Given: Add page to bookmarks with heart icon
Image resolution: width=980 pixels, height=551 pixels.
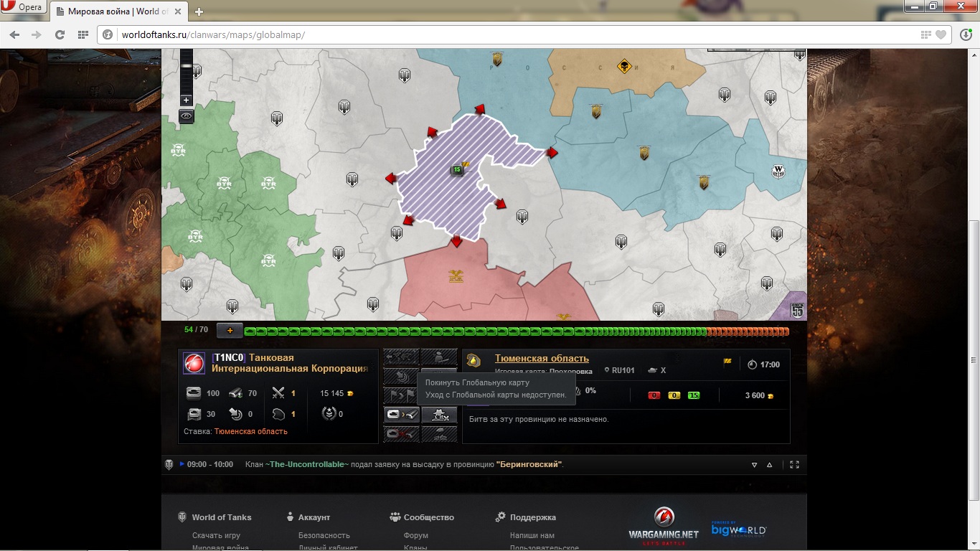Looking at the screenshot, I should coord(941,34).
